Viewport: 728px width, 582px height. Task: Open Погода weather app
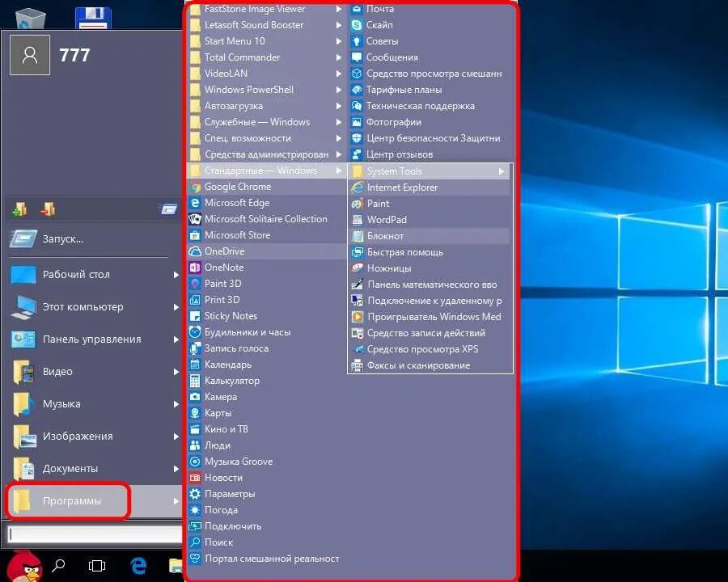pyautogui.click(x=266, y=510)
